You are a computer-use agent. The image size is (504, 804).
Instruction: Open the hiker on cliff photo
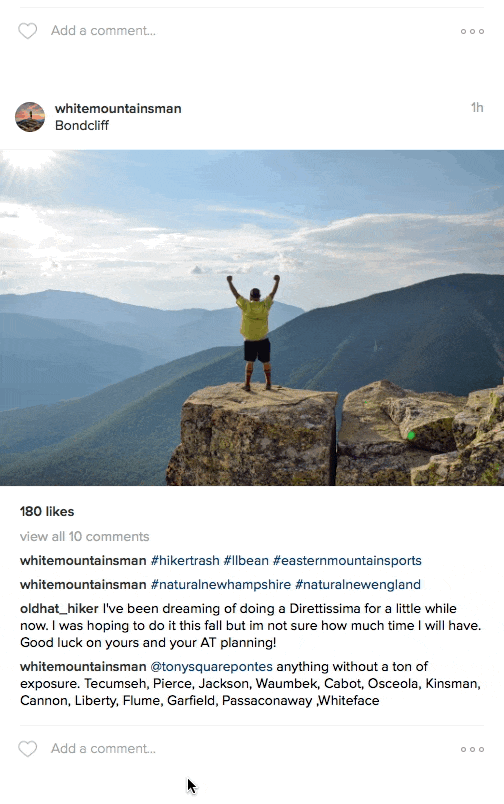pyautogui.click(x=252, y=317)
